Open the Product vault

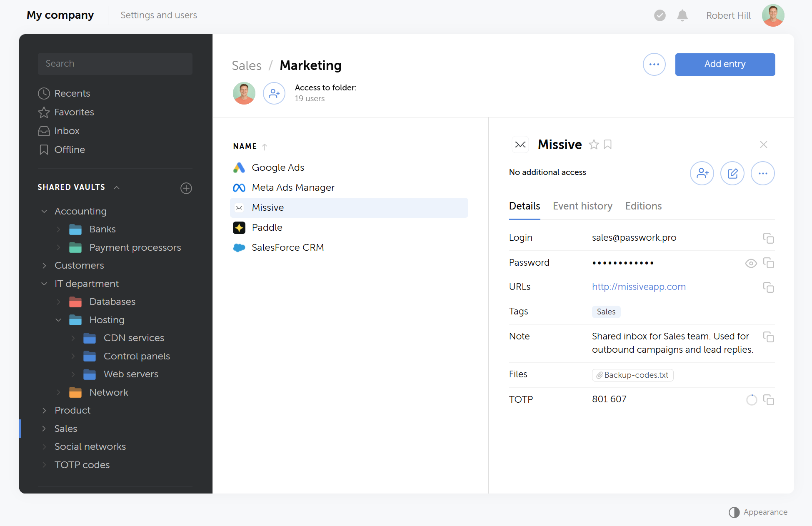(72, 411)
